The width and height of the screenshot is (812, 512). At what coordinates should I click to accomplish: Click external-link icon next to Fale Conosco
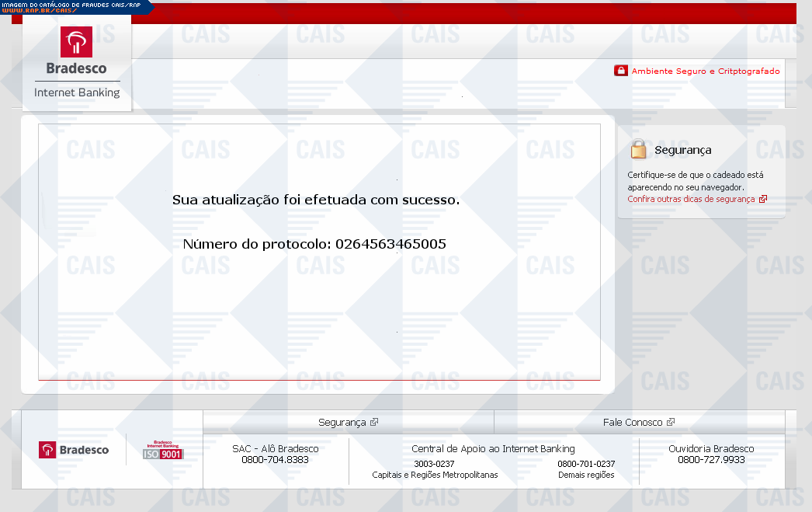[x=671, y=422]
